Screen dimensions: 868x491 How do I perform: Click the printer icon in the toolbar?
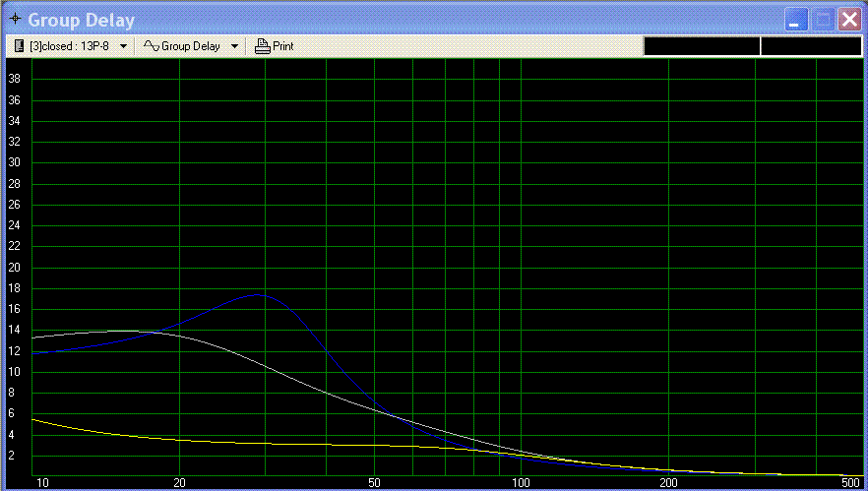click(x=262, y=46)
